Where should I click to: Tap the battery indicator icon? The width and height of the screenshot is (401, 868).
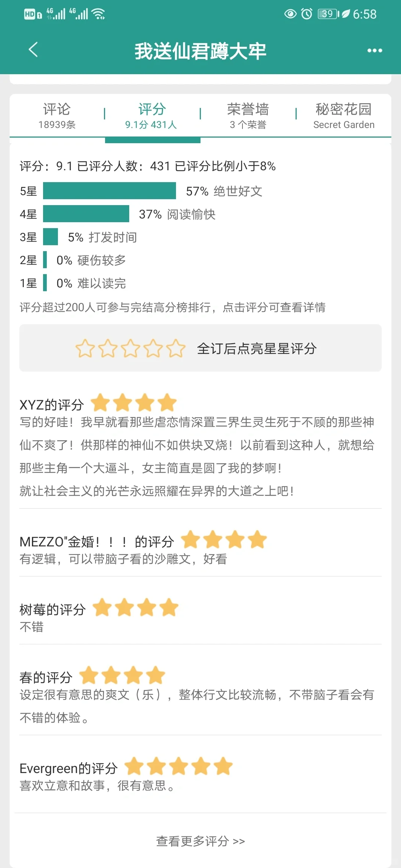click(328, 14)
